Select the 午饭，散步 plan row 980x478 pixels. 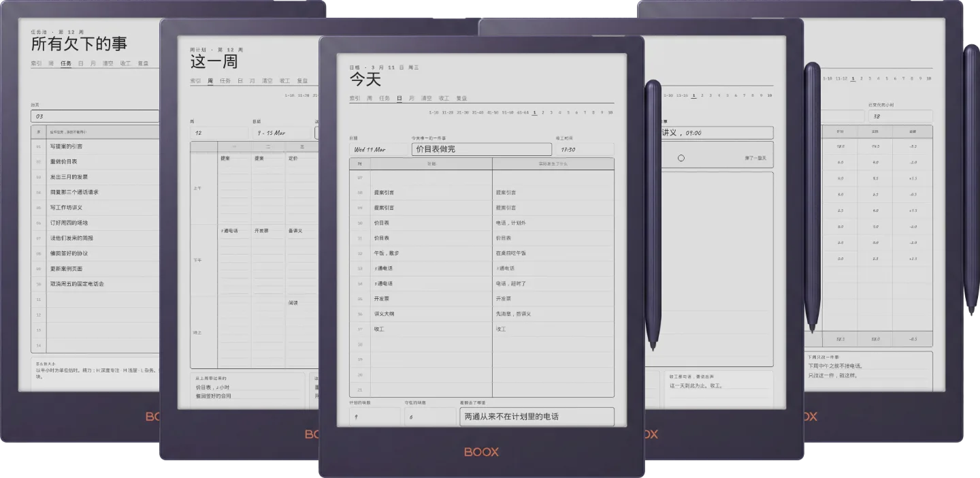click(x=431, y=253)
